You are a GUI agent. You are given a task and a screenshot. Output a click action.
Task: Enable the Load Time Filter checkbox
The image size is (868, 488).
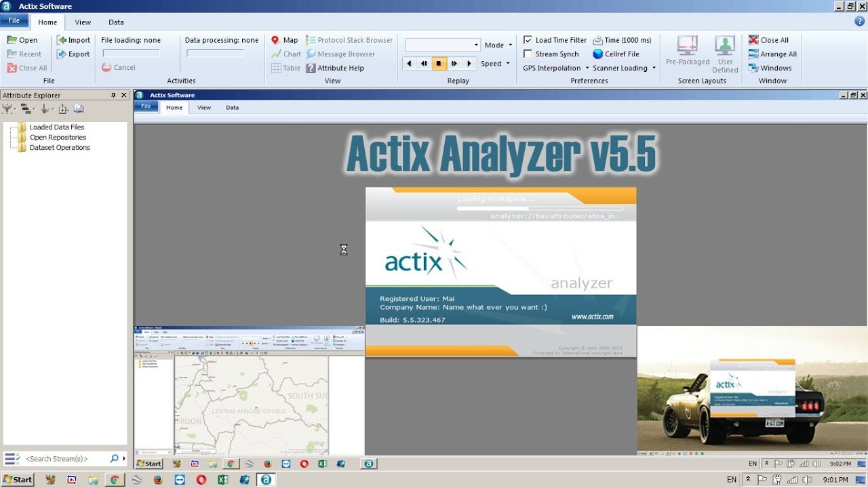click(x=528, y=40)
